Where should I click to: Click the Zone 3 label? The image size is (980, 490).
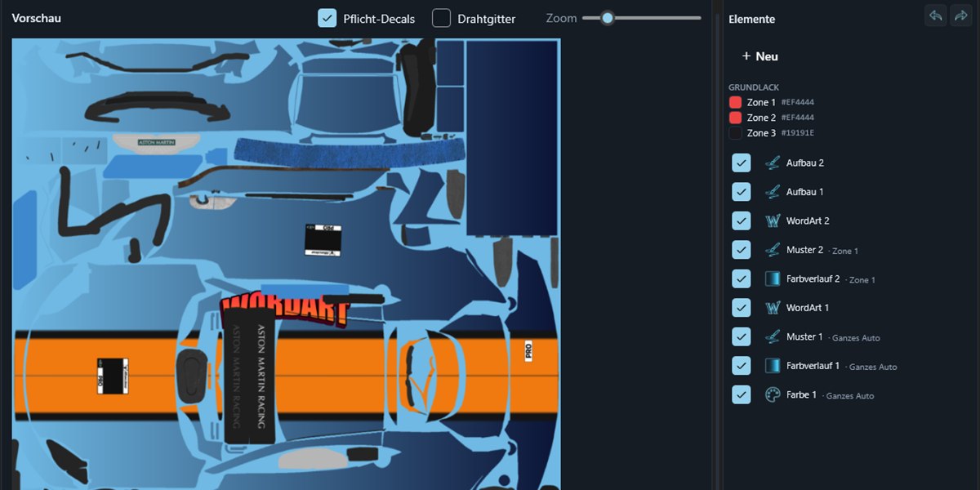click(761, 132)
